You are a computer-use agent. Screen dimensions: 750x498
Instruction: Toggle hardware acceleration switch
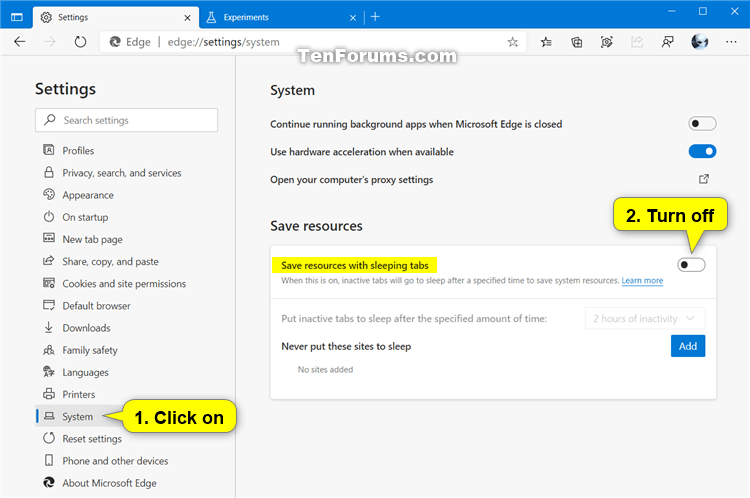click(x=702, y=151)
